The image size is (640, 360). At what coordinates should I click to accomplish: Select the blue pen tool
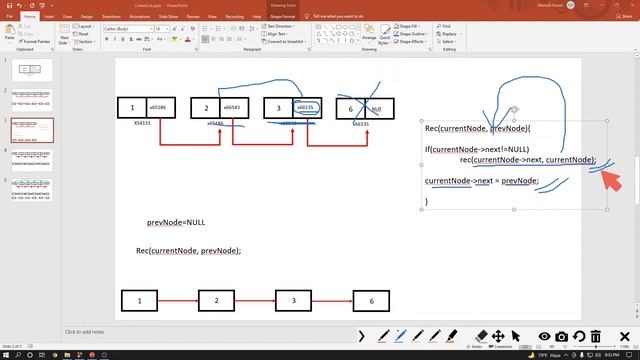point(400,336)
